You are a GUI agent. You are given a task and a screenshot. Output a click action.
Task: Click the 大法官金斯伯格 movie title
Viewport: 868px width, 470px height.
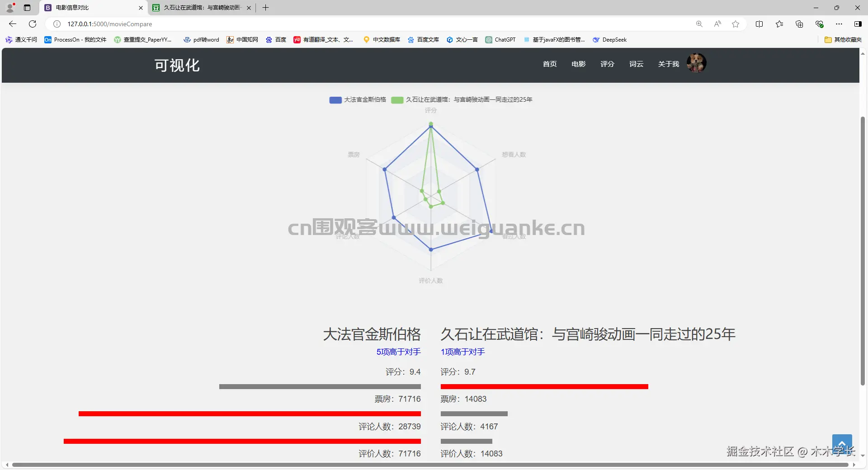372,334
